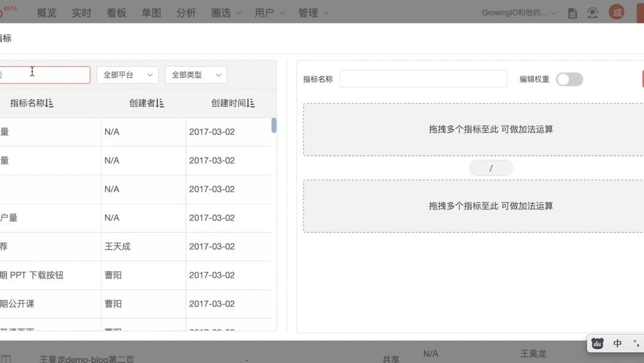Click the customer support headset icon
This screenshot has width=644, height=363.
pyautogui.click(x=592, y=12)
